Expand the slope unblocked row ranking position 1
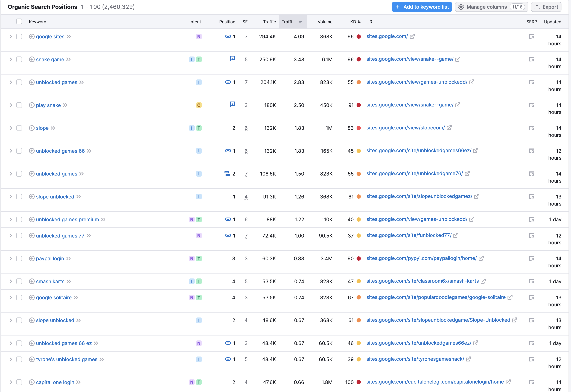571x392 pixels. pyautogui.click(x=11, y=197)
